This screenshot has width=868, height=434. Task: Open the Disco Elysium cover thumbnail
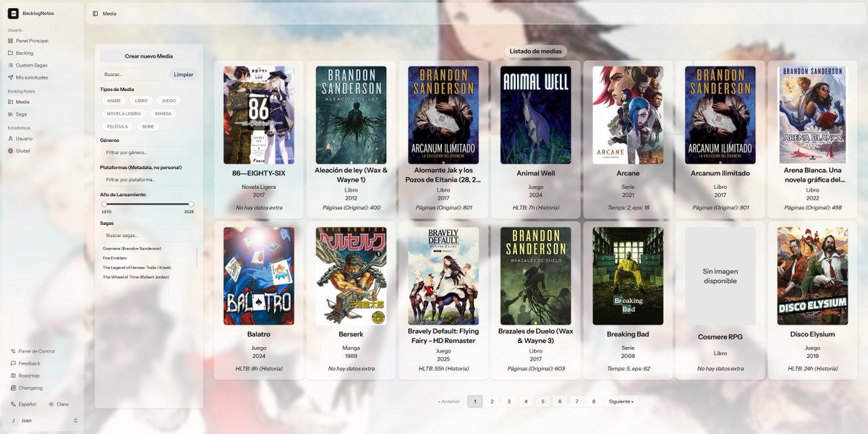click(x=812, y=276)
